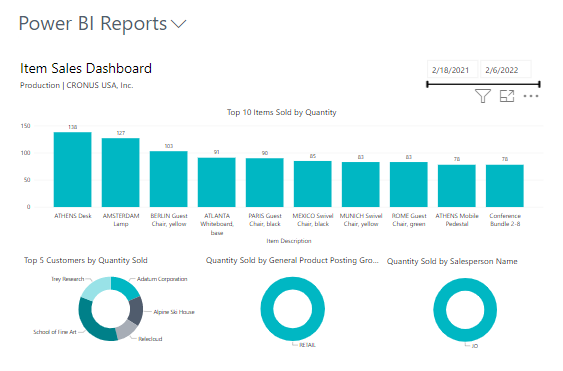Edit the end date 2/6/2022 field
This screenshot has width=563, height=371.
(506, 70)
